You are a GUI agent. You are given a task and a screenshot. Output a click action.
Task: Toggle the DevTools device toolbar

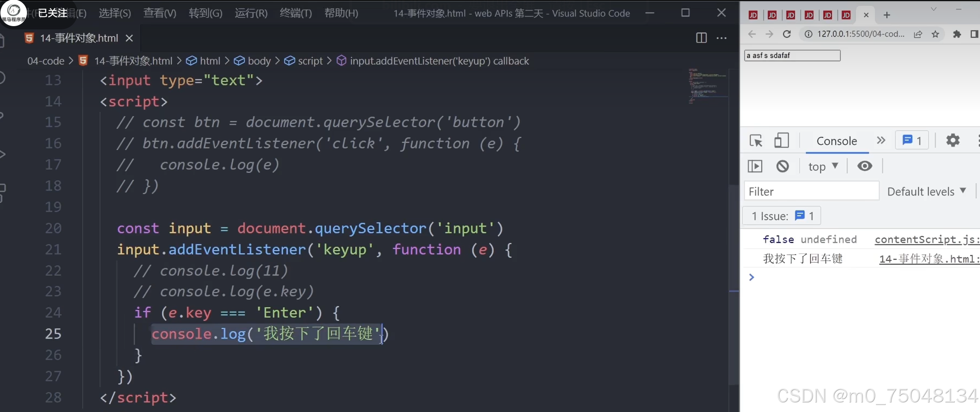pyautogui.click(x=781, y=141)
